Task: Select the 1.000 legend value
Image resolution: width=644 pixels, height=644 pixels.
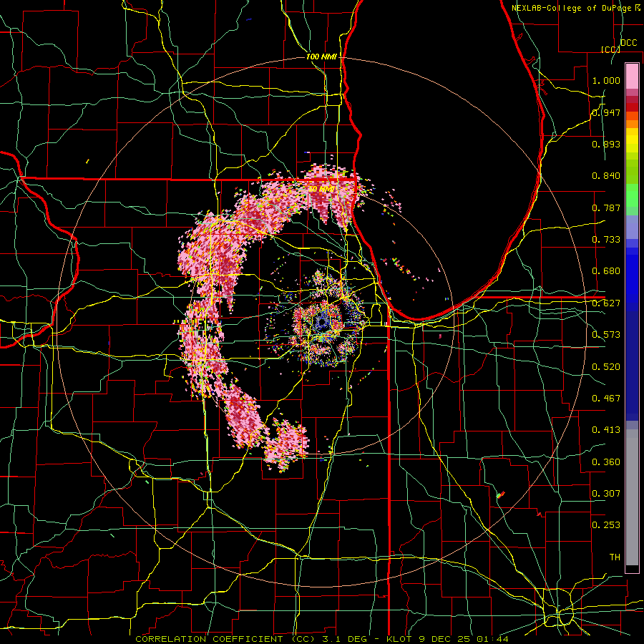Action: pyautogui.click(x=606, y=80)
